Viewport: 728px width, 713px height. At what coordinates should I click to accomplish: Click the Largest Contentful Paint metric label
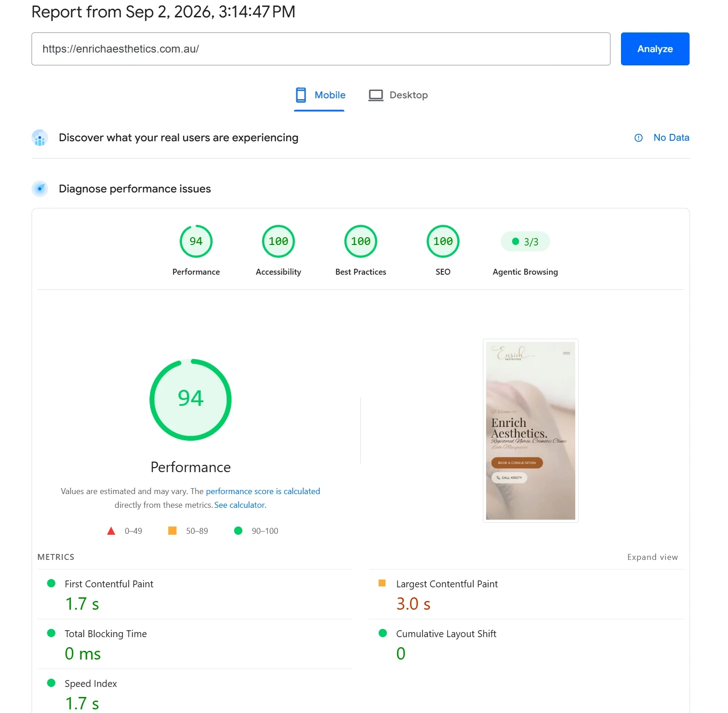tap(447, 584)
